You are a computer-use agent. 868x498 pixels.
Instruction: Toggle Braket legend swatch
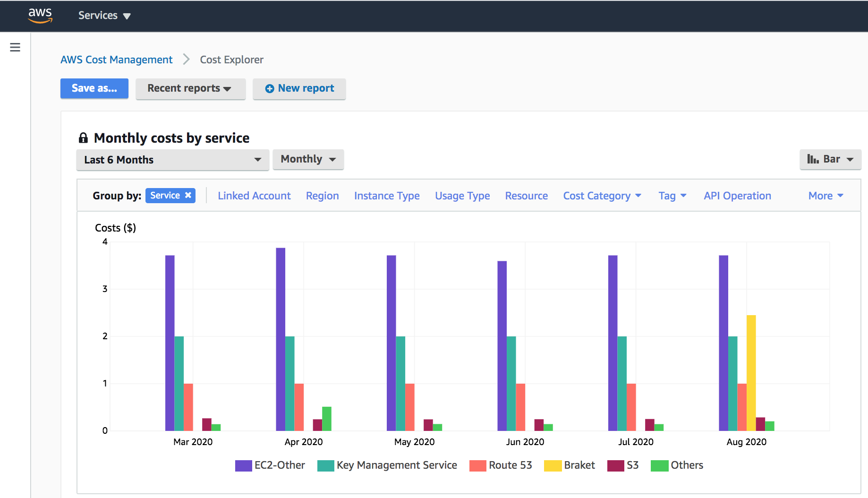pyautogui.click(x=553, y=465)
